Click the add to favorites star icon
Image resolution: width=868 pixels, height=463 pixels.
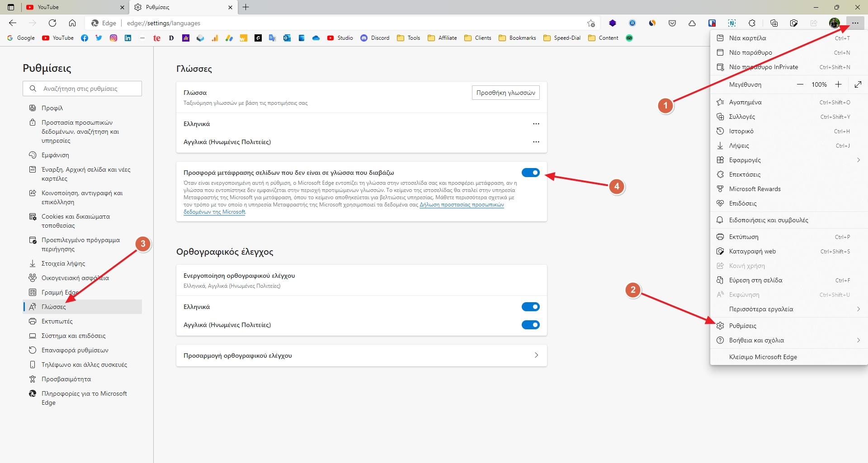click(x=591, y=23)
